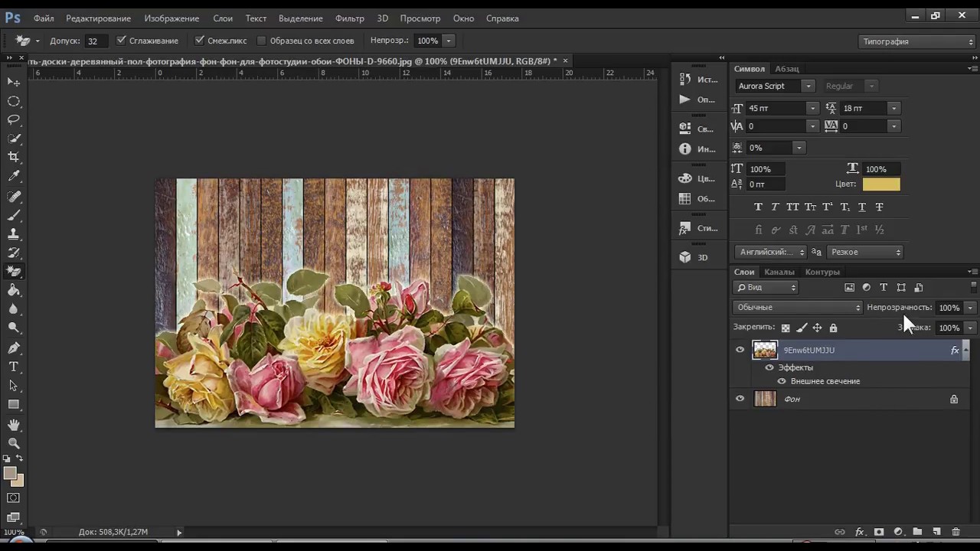Switch to the Абзац tab
Screen dimensions: 980x551
click(x=786, y=69)
